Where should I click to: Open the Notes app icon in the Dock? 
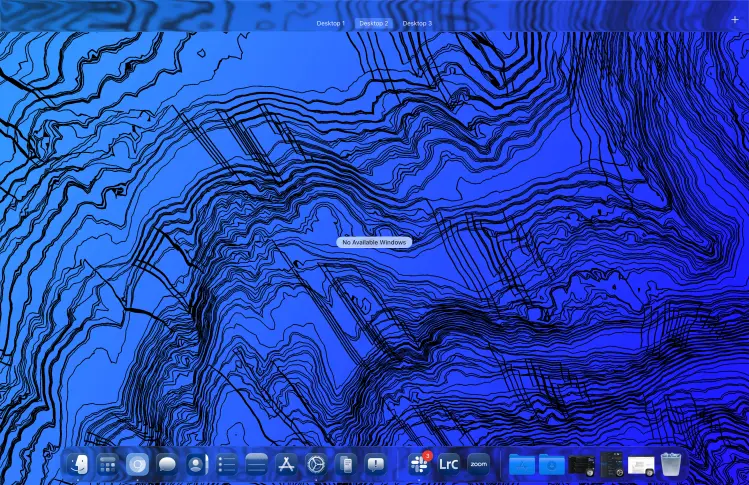point(257,464)
